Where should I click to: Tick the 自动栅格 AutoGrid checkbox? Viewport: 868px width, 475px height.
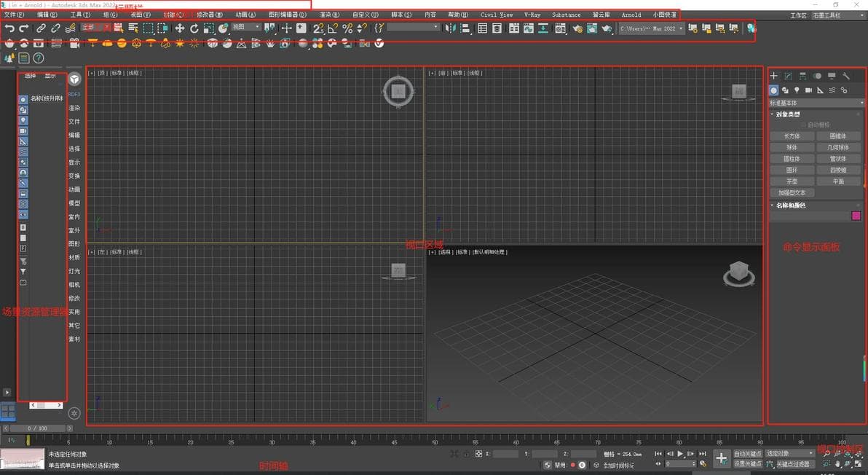click(x=804, y=125)
